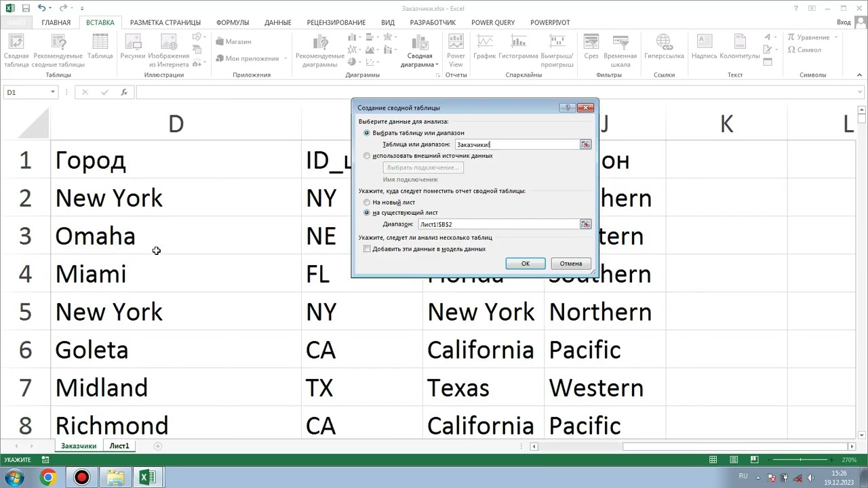The width and height of the screenshot is (868, 488).
Task: Open Google Chrome from the taskbar
Action: (47, 477)
